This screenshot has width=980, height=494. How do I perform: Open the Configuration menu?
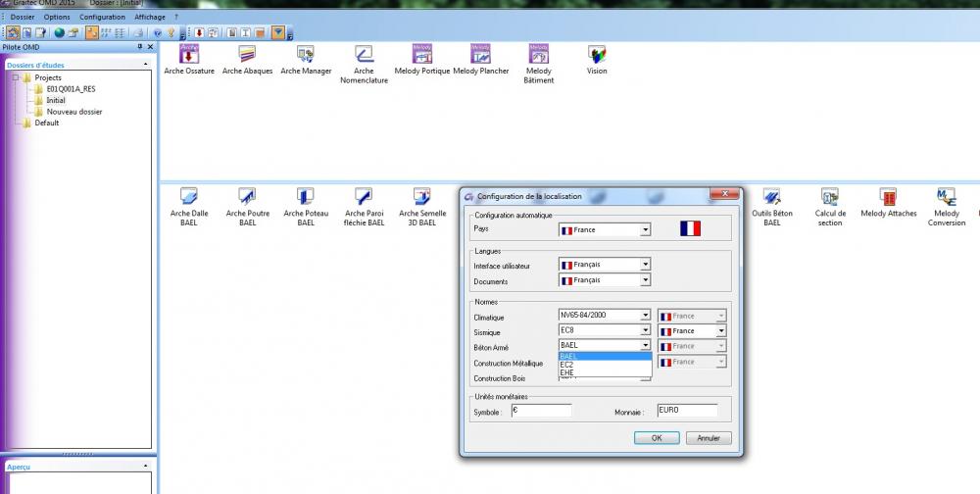(x=103, y=17)
